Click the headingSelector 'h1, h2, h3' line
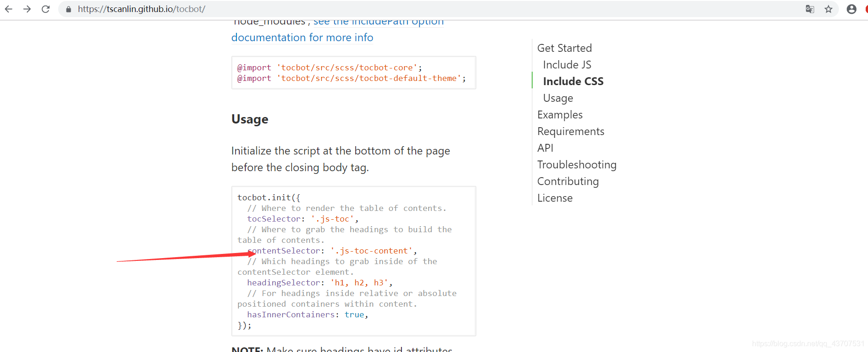 320,283
